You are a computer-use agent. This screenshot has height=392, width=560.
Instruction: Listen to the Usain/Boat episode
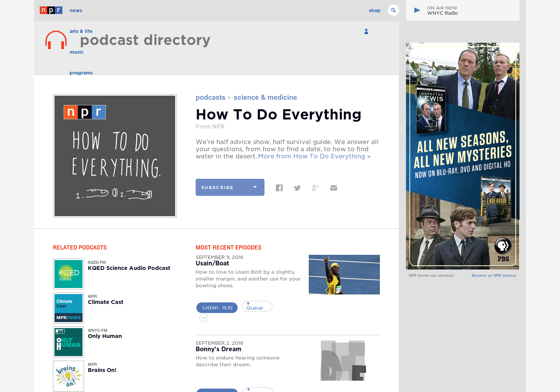tap(217, 307)
